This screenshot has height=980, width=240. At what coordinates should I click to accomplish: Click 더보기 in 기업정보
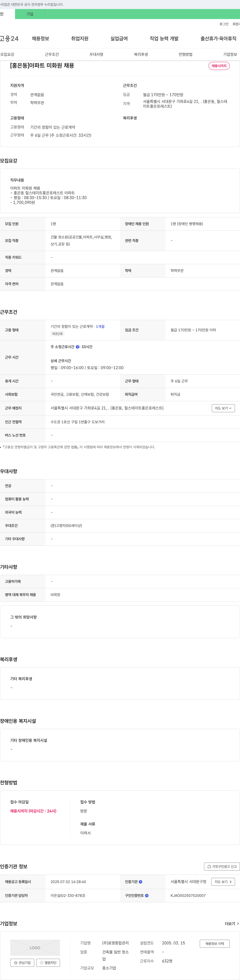click(232, 924)
